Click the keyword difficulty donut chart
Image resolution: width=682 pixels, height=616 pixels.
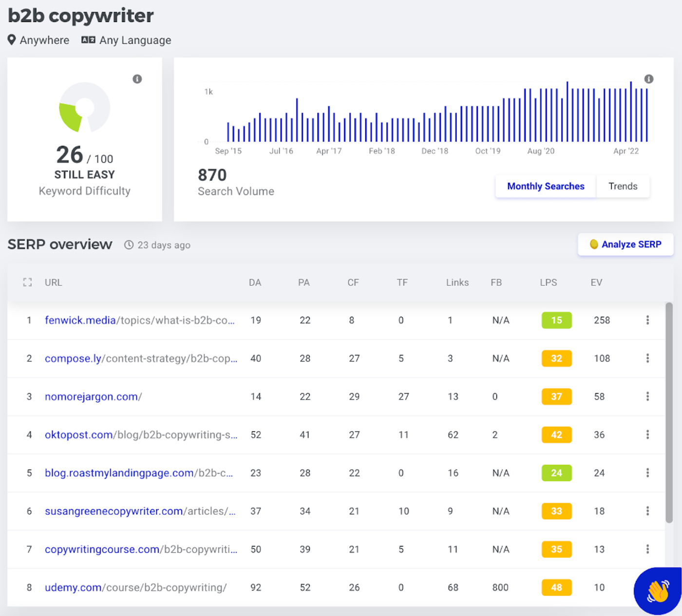tap(85, 107)
